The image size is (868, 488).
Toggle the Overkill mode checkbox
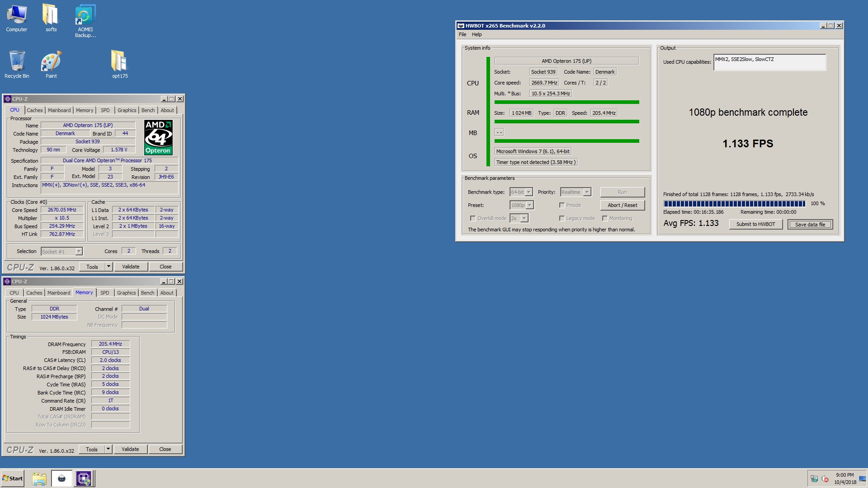[x=473, y=218]
